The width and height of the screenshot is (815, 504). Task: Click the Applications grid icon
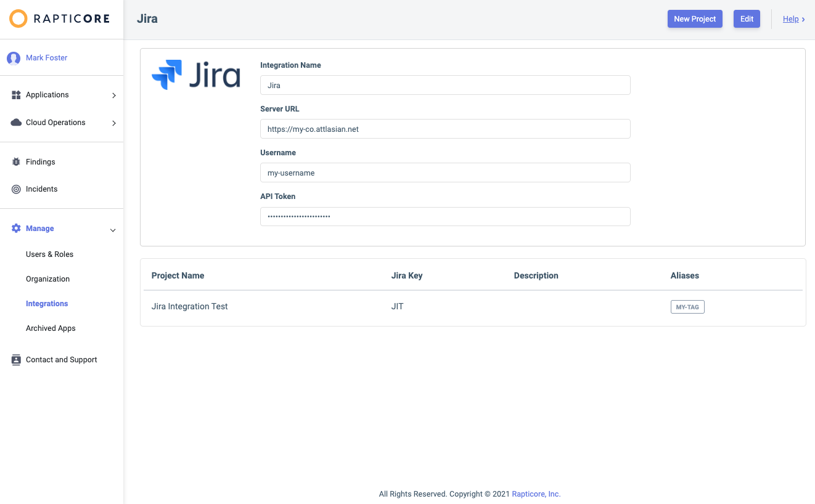pyautogui.click(x=16, y=95)
